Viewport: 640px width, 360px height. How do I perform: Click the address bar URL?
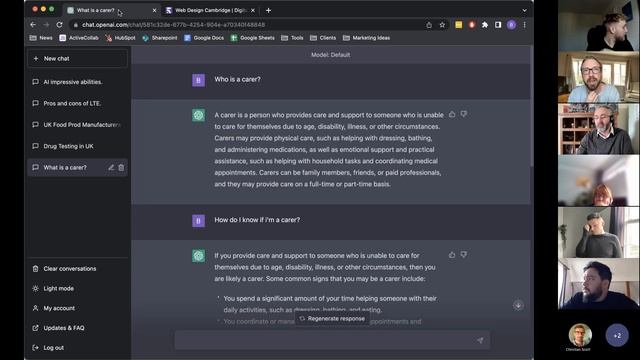coord(173,25)
